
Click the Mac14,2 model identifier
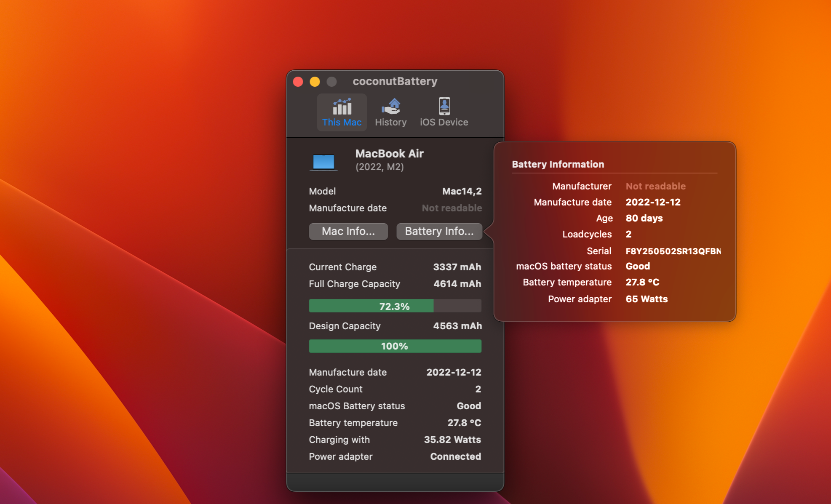click(462, 191)
